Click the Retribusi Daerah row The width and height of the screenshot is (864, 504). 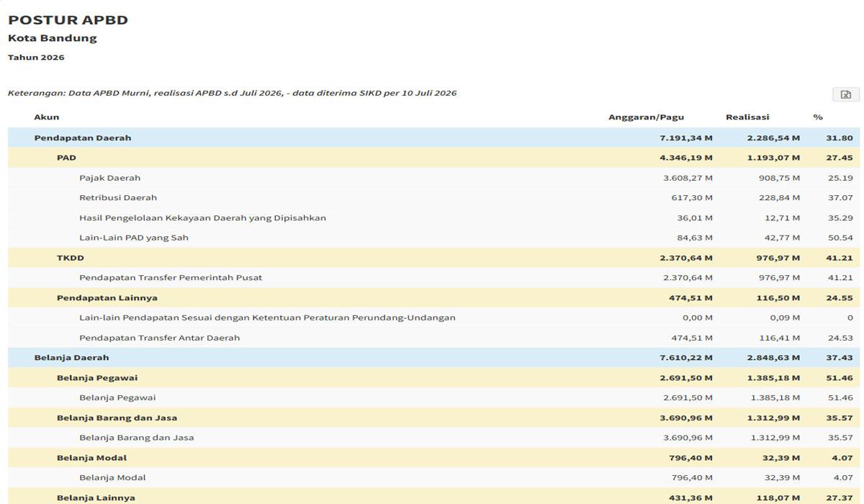point(434,197)
